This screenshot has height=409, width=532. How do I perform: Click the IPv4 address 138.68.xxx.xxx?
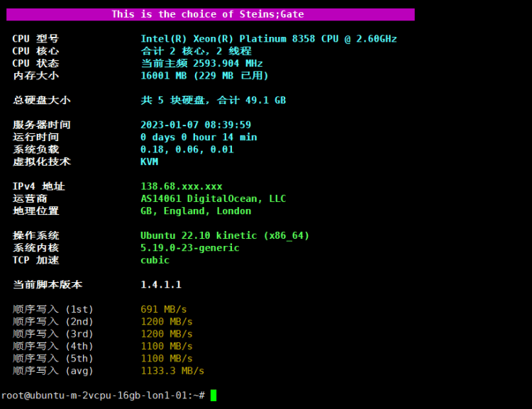point(181,186)
